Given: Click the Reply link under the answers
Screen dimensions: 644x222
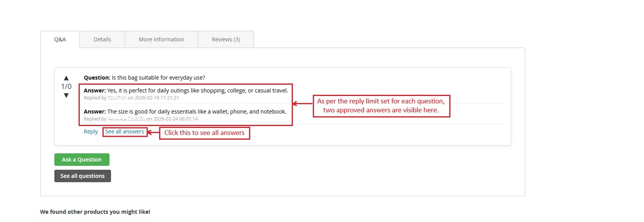Looking at the screenshot, I should (91, 131).
